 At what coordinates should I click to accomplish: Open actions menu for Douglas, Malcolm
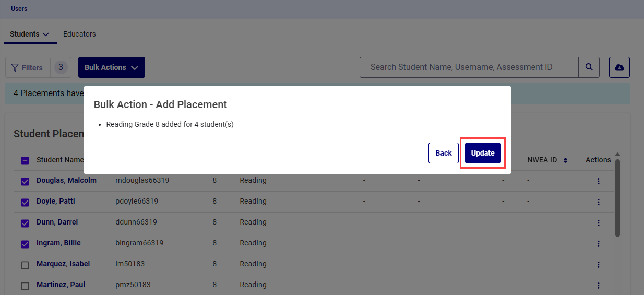pos(598,181)
